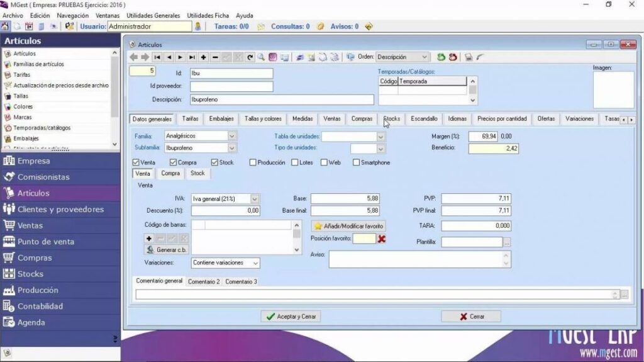
Task: Add a new article with plus icon
Action: 203,57
